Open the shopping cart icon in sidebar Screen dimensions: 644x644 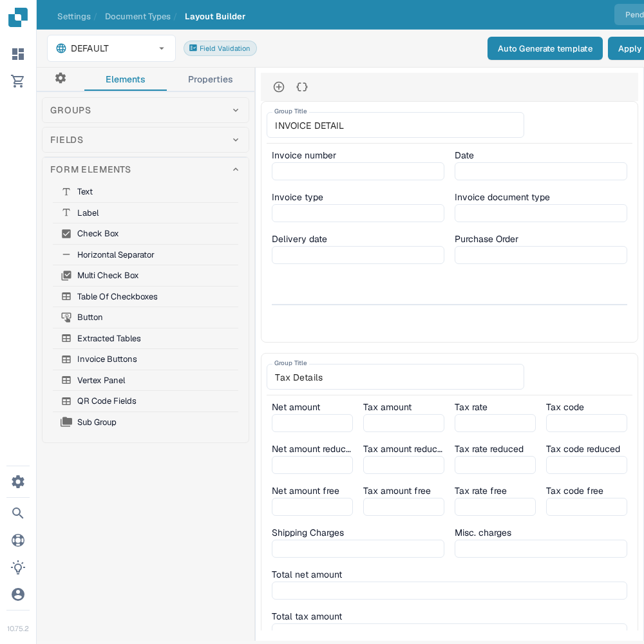(17, 81)
